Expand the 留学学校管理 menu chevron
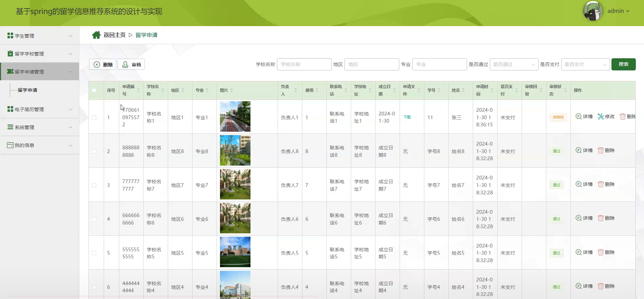 click(71, 54)
